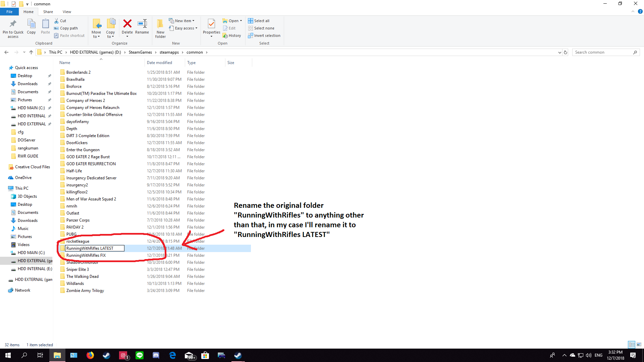This screenshot has width=644, height=362.
Task: Switch to the View ribbon tab
Action: click(x=67, y=12)
